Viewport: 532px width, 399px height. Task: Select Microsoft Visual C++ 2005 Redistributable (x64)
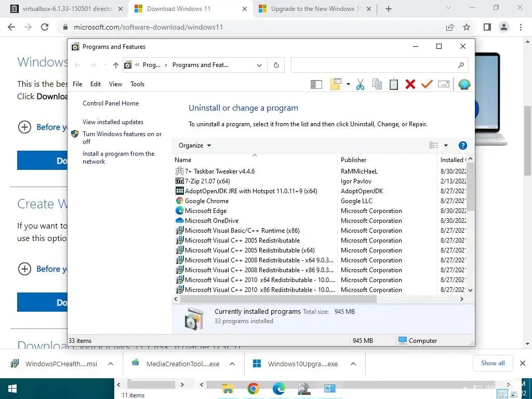point(245,250)
